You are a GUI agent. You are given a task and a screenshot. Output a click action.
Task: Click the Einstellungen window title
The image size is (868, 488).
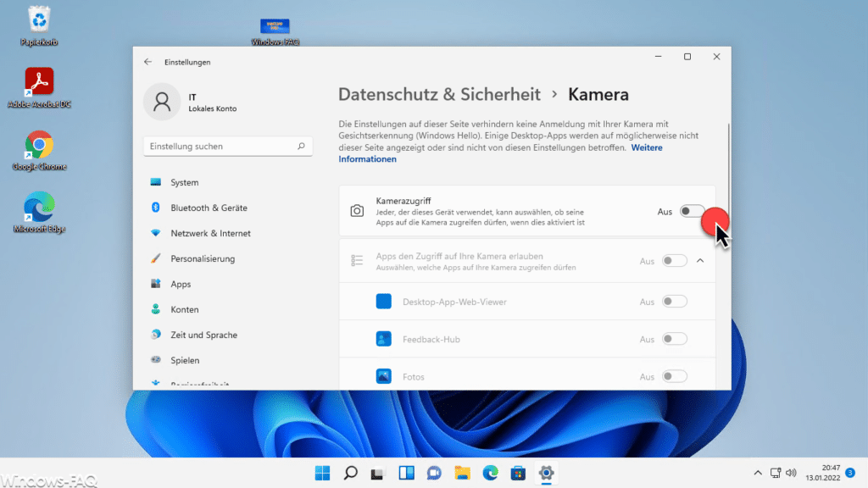click(187, 62)
